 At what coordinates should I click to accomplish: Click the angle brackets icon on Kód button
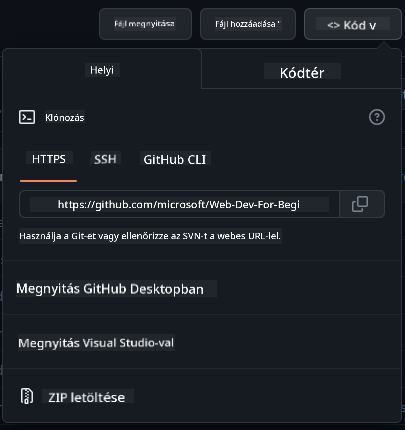point(333,25)
